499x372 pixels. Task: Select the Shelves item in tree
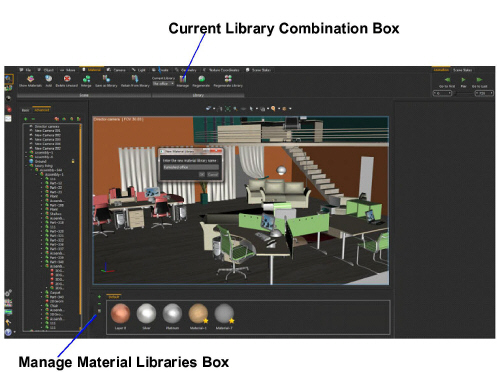coord(56,214)
